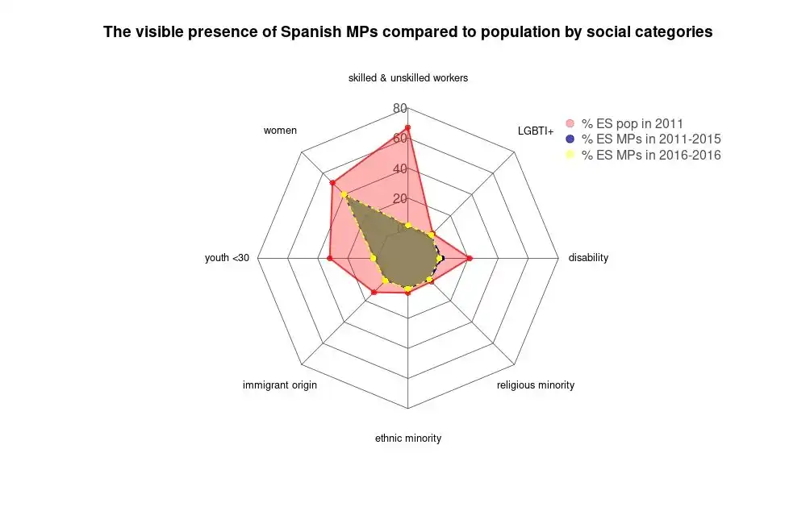Click the 40 scale tick label
785x532 pixels.
click(x=400, y=169)
